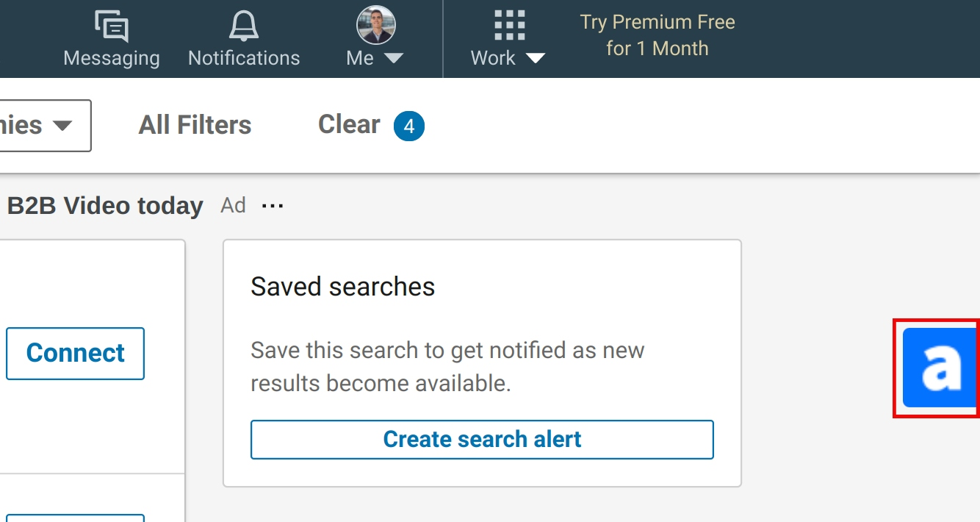Expand the Work dropdown arrow
This screenshot has height=522, width=980.
point(535,58)
